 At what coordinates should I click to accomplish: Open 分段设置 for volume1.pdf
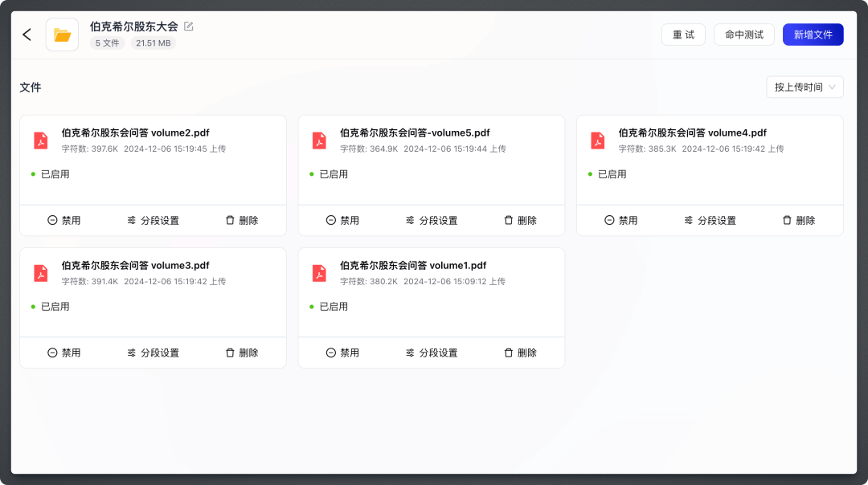point(432,353)
